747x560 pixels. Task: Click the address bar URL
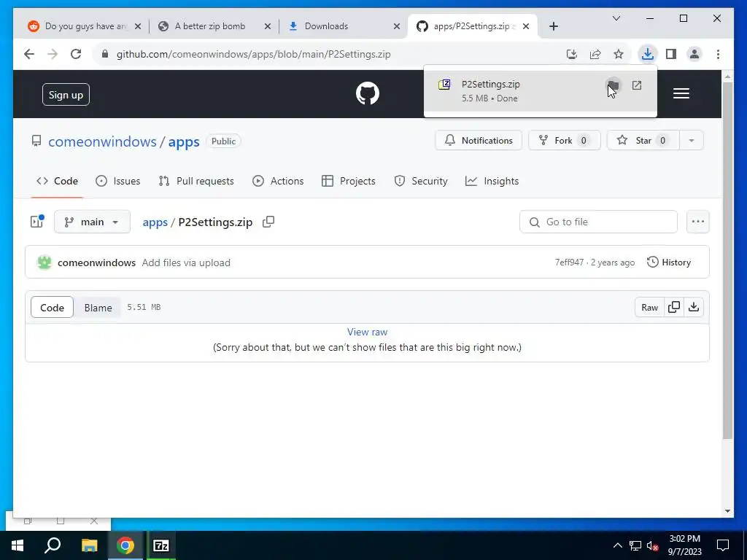click(253, 54)
